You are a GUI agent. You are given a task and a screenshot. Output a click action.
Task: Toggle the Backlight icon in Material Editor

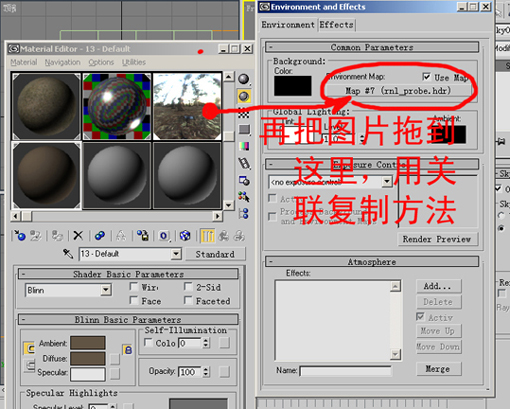[x=244, y=96]
